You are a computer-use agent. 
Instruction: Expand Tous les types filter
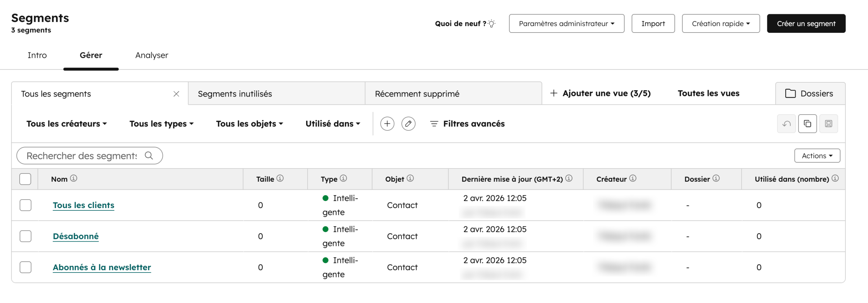(x=161, y=124)
